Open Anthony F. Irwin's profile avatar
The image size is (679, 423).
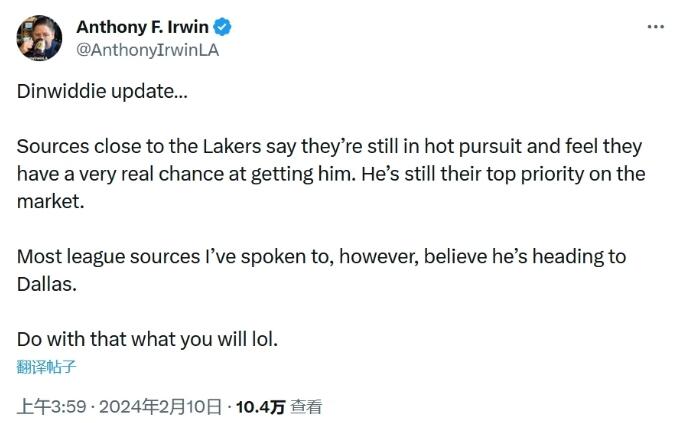39,39
